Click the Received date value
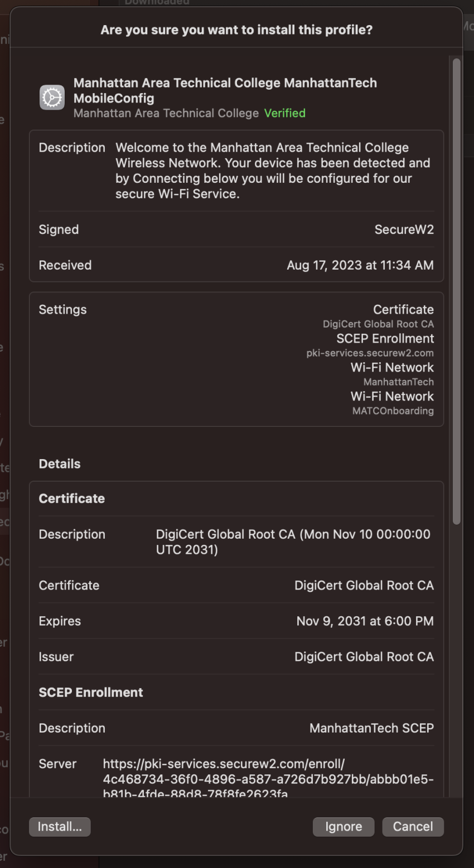The height and width of the screenshot is (868, 474). click(x=360, y=265)
